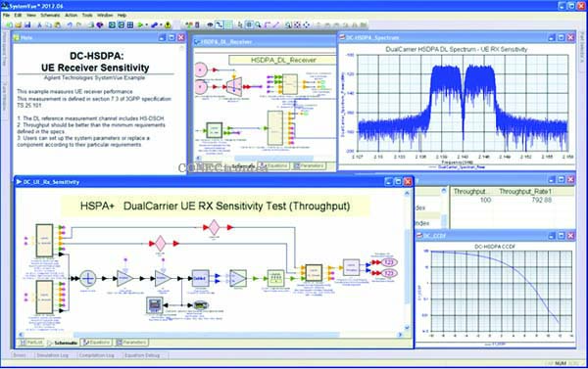Click the Cut scissors toolbar icon
The height and width of the screenshot is (369, 588).
(x=39, y=25)
